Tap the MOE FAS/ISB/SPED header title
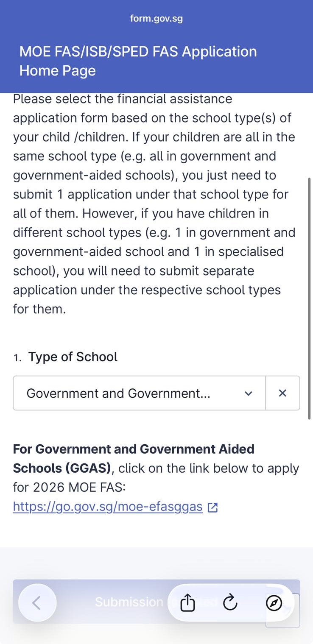The image size is (313, 644). tap(138, 61)
